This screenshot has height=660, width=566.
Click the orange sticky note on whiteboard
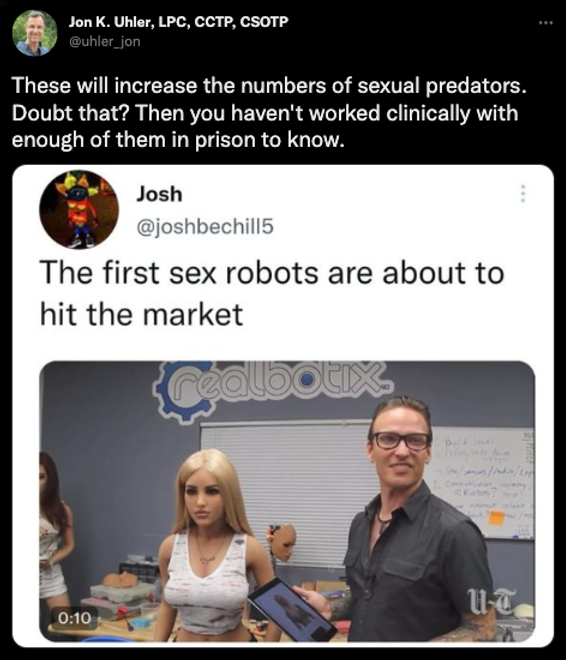click(x=496, y=518)
